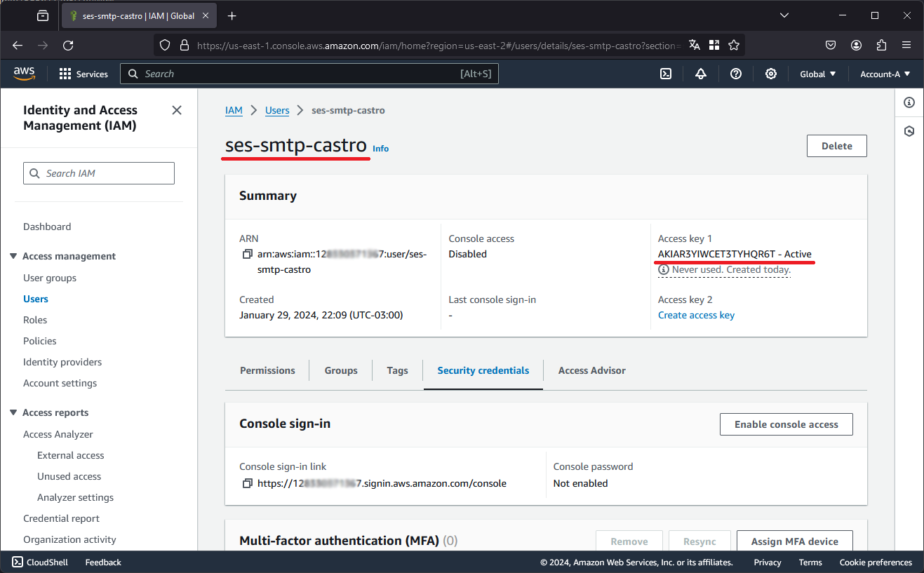Image resolution: width=924 pixels, height=573 pixels.
Task: Open Unused access in the sidebar
Action: (x=69, y=476)
